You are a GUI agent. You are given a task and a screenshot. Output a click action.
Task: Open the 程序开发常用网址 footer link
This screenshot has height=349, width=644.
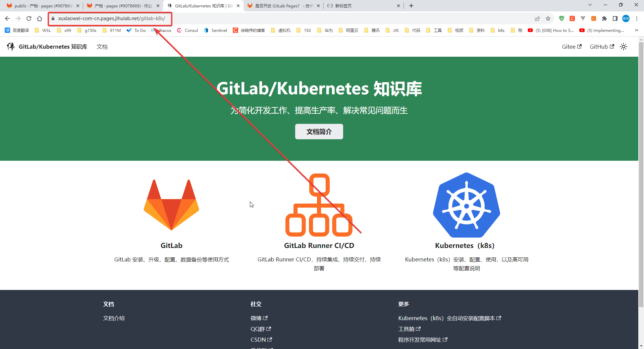point(423,340)
